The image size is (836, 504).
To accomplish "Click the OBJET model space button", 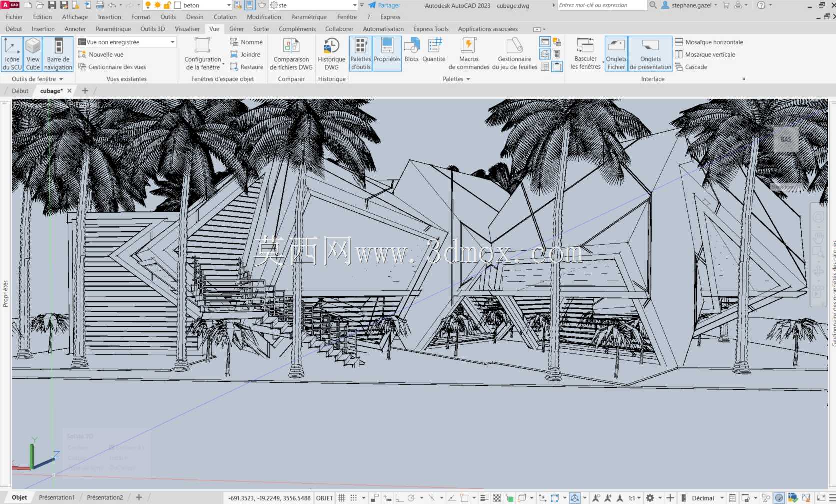I will [x=325, y=498].
